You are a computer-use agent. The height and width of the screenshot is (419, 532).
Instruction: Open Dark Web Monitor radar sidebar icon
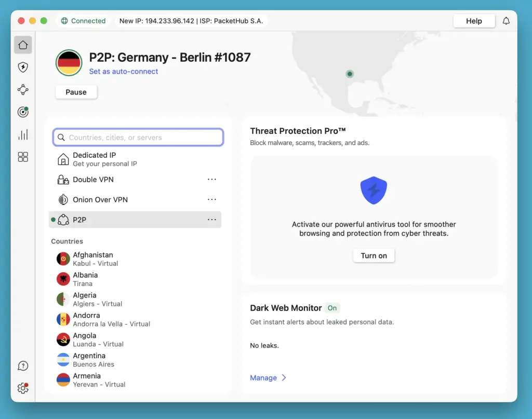pos(23,112)
